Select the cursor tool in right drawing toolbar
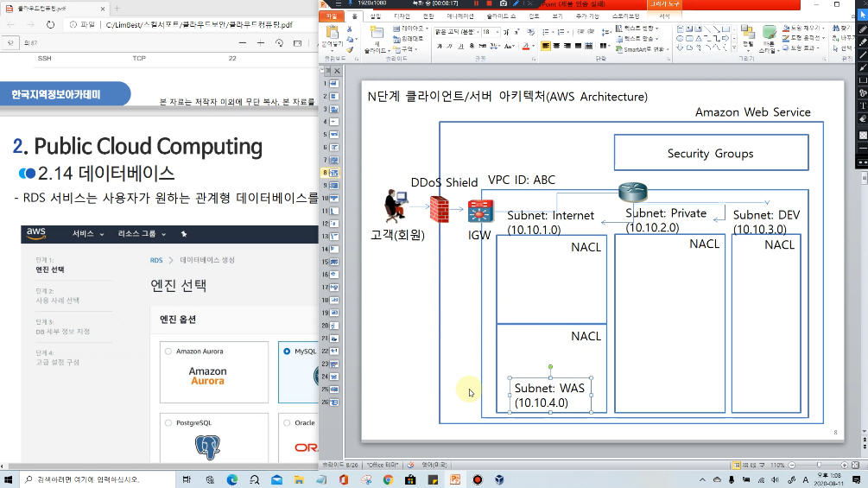 point(863,16)
